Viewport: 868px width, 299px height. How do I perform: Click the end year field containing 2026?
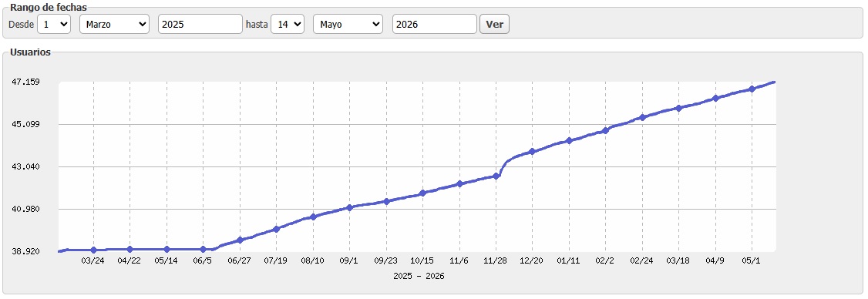(435, 25)
